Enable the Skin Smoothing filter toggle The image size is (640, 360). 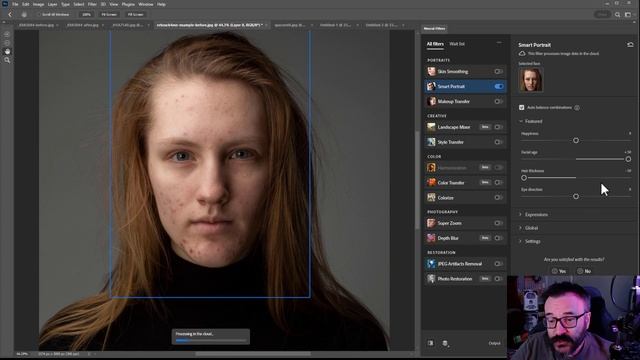pos(498,71)
